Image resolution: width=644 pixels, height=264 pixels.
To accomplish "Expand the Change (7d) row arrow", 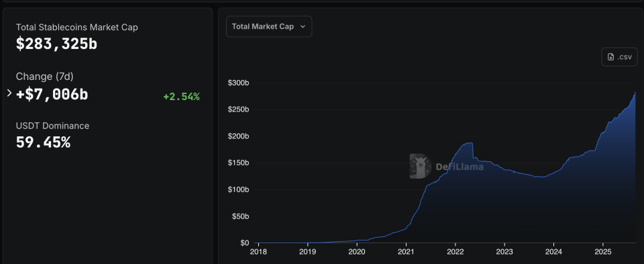I will [x=9, y=93].
